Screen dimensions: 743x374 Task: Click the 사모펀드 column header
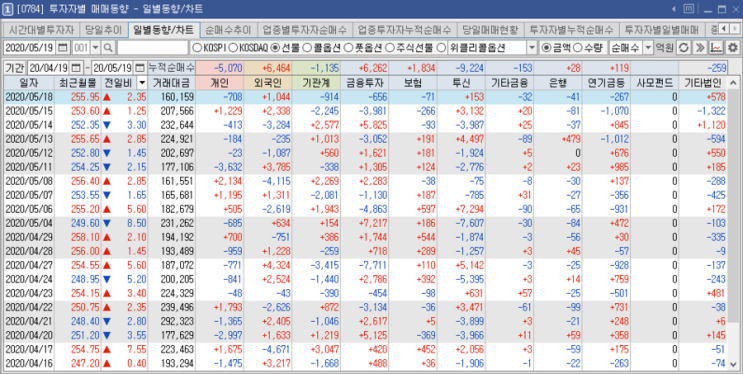tap(654, 83)
